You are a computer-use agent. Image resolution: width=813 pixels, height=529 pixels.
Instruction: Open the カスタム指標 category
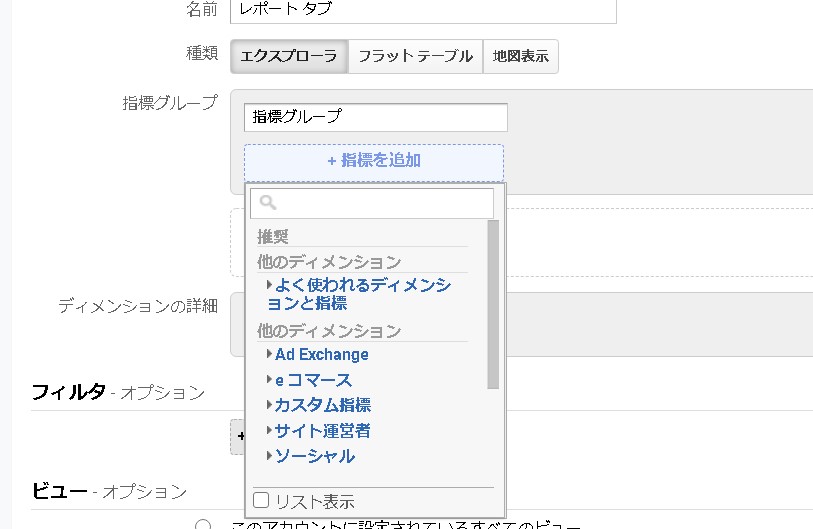tap(322, 405)
